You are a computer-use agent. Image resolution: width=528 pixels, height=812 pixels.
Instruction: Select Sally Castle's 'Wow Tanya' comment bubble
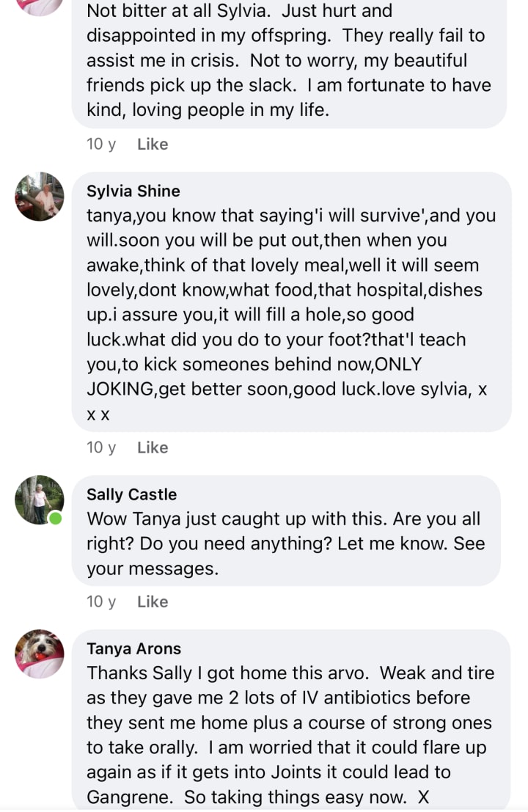click(286, 531)
